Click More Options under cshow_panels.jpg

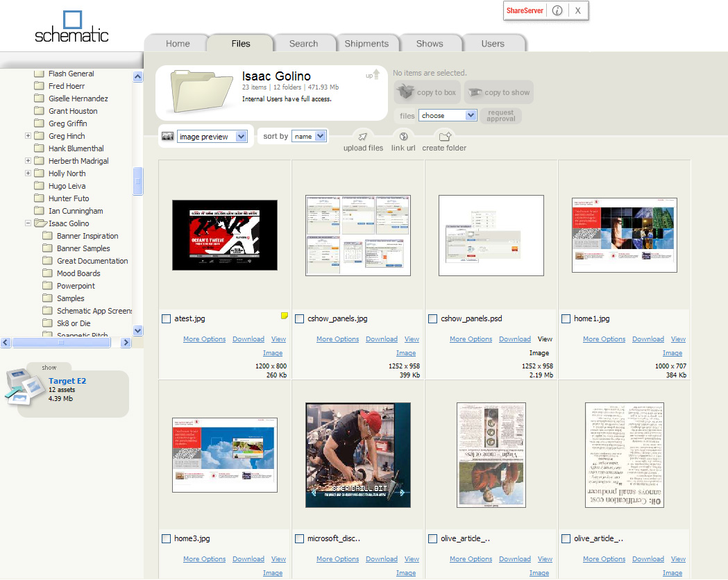click(x=337, y=339)
